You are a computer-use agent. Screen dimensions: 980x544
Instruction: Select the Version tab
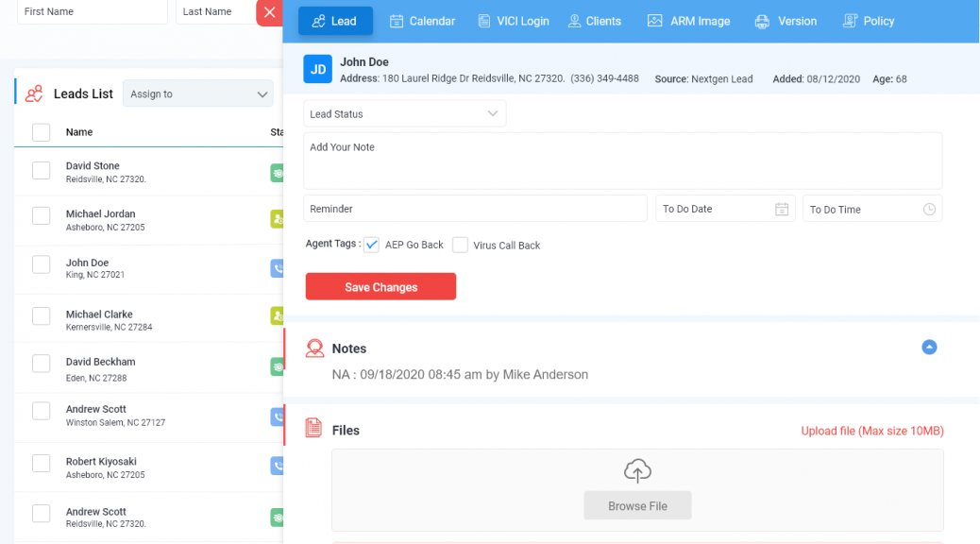pyautogui.click(x=786, y=22)
